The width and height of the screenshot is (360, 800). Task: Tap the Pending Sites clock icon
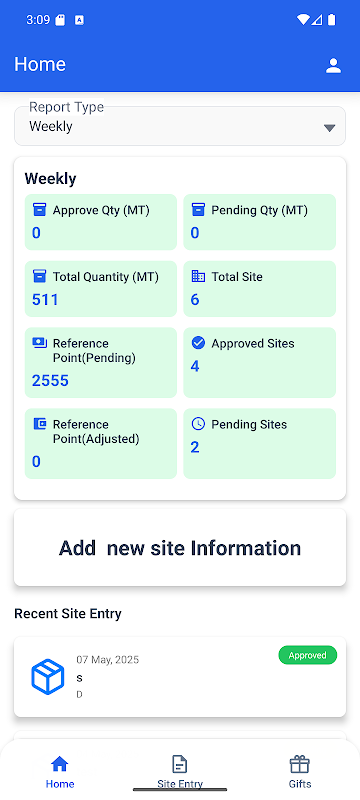click(x=198, y=424)
